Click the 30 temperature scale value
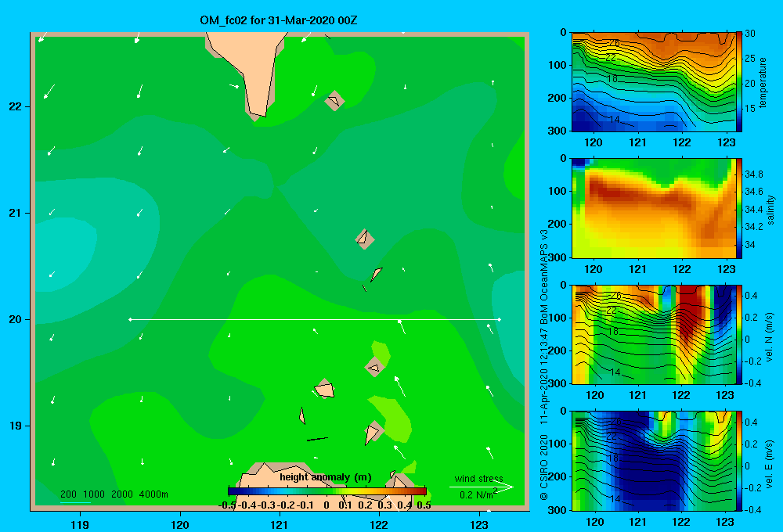This screenshot has height=532, width=783. click(x=749, y=34)
